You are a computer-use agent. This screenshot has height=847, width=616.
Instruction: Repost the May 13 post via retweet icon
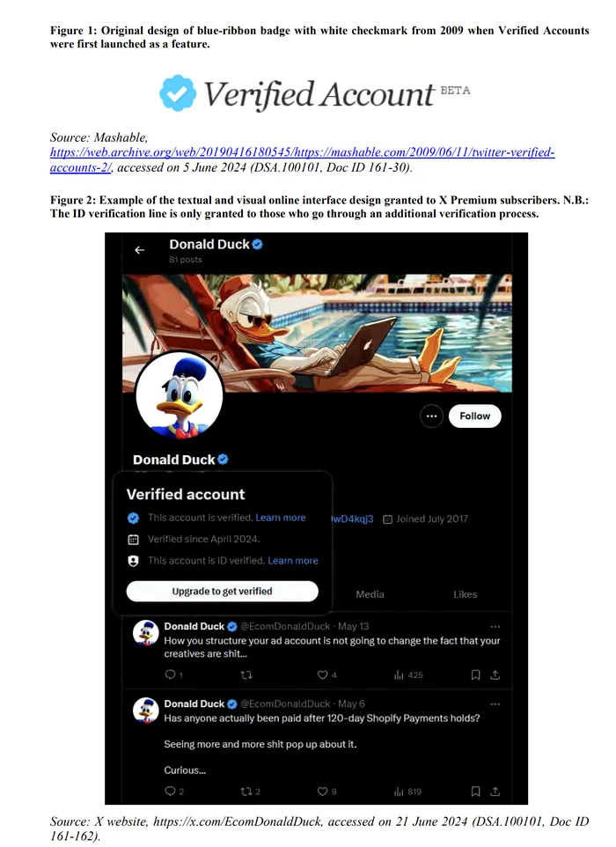[x=246, y=674]
